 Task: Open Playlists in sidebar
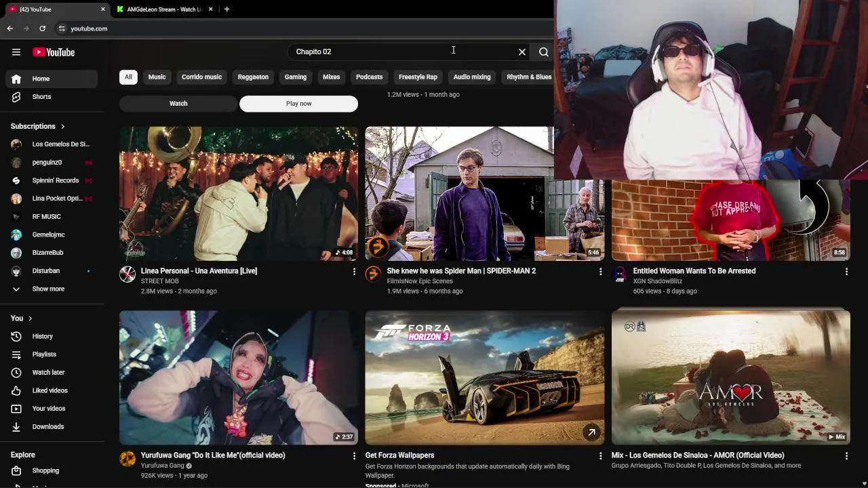(52, 354)
